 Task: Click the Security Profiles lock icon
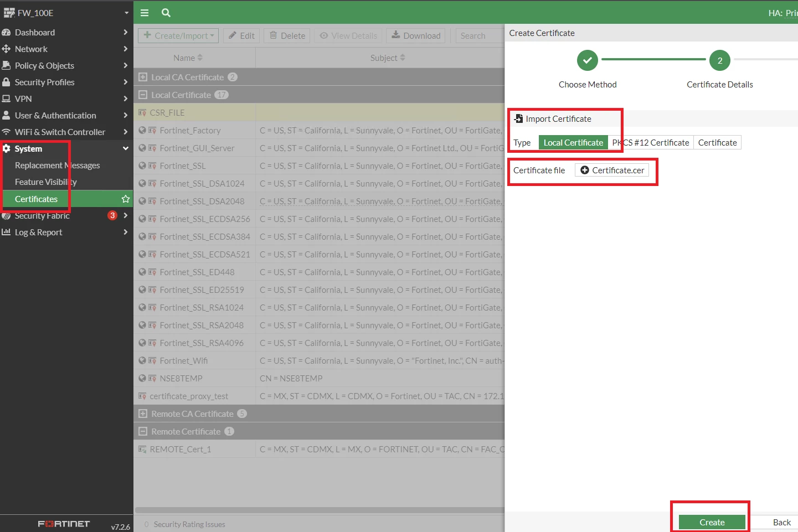point(6,82)
